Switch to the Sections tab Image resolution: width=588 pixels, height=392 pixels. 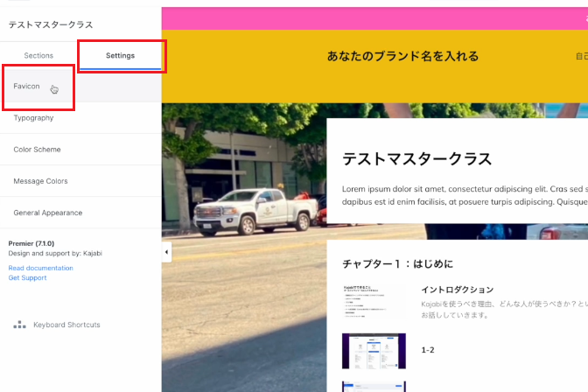coord(38,55)
